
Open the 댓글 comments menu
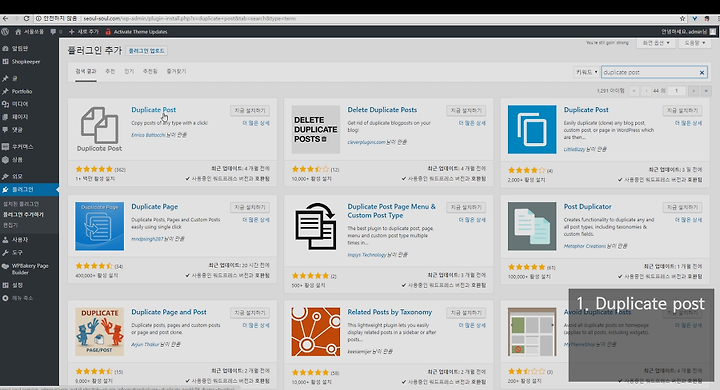tap(17, 130)
